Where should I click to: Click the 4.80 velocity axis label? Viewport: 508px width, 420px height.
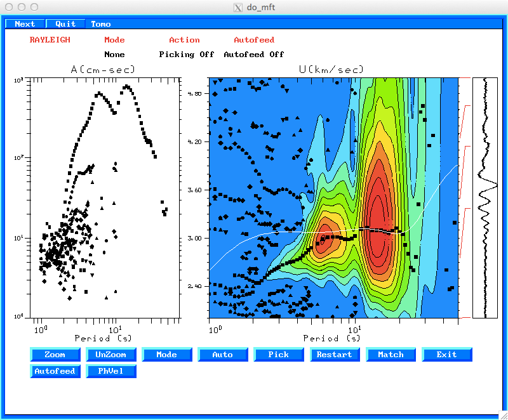click(194, 94)
